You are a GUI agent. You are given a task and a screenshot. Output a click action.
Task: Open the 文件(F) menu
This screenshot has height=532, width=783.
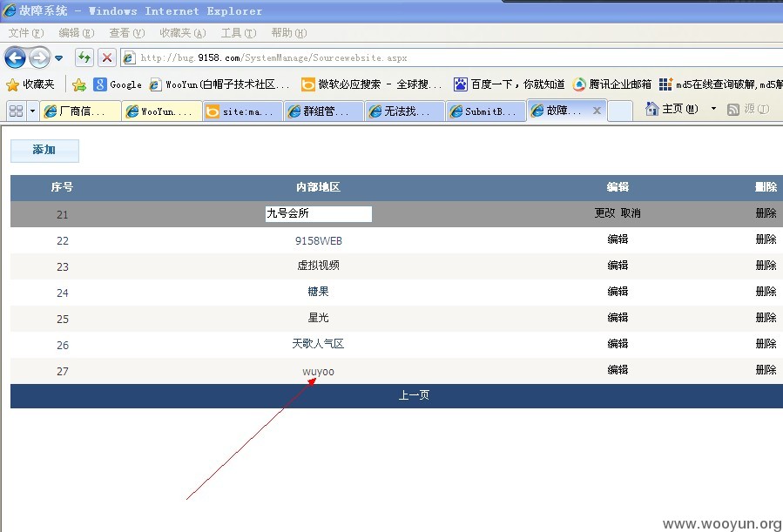(26, 33)
